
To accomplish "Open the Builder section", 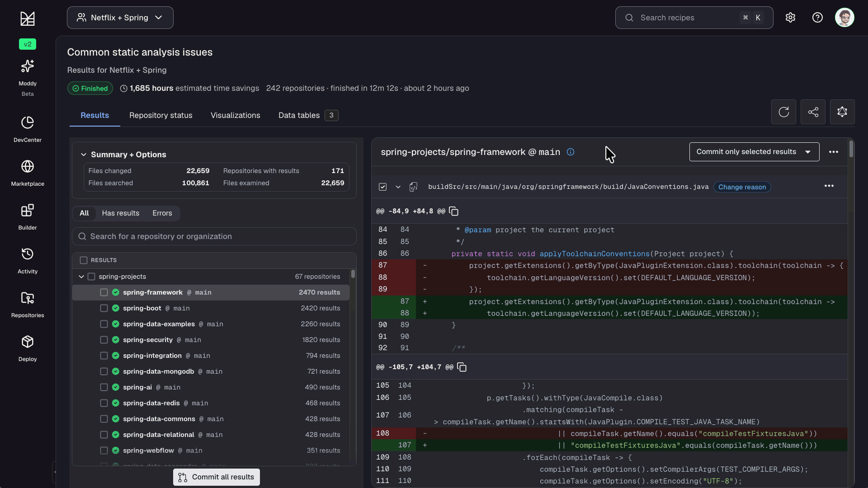I will (28, 217).
